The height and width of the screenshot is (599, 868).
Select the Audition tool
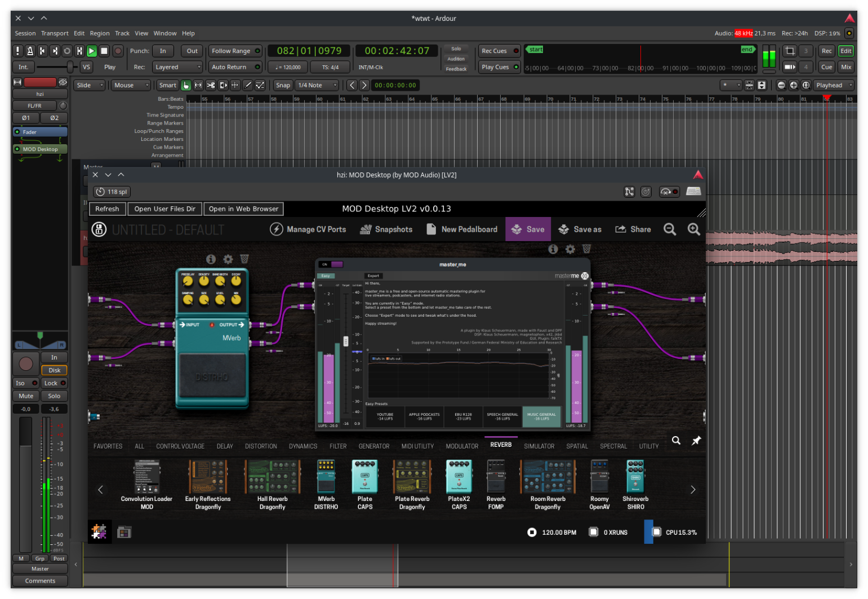click(x=223, y=85)
